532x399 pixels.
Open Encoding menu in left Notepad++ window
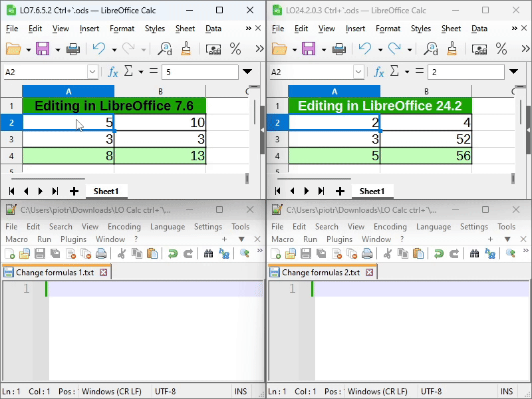[x=124, y=227]
